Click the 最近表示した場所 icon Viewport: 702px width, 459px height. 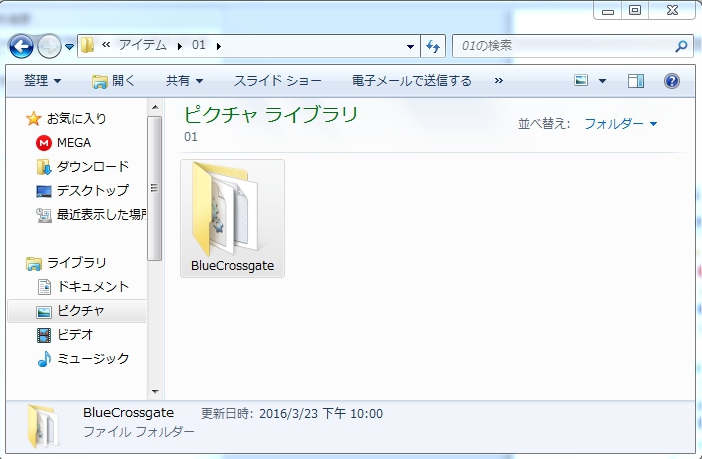pyautogui.click(x=44, y=215)
